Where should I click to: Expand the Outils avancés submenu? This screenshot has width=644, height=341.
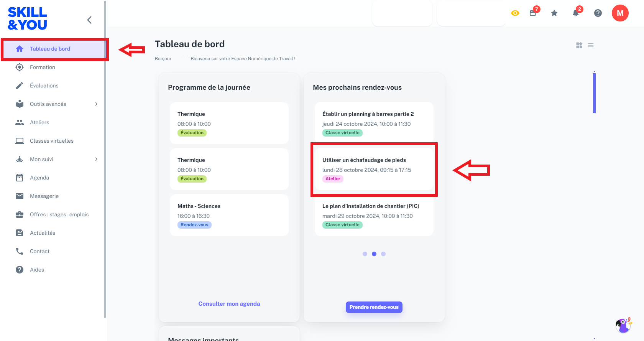point(96,104)
